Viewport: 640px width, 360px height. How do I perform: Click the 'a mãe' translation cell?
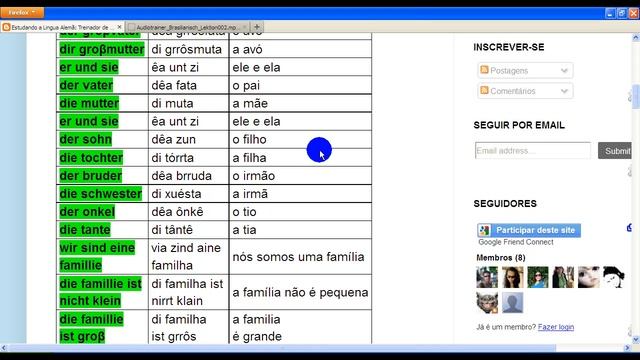point(300,103)
